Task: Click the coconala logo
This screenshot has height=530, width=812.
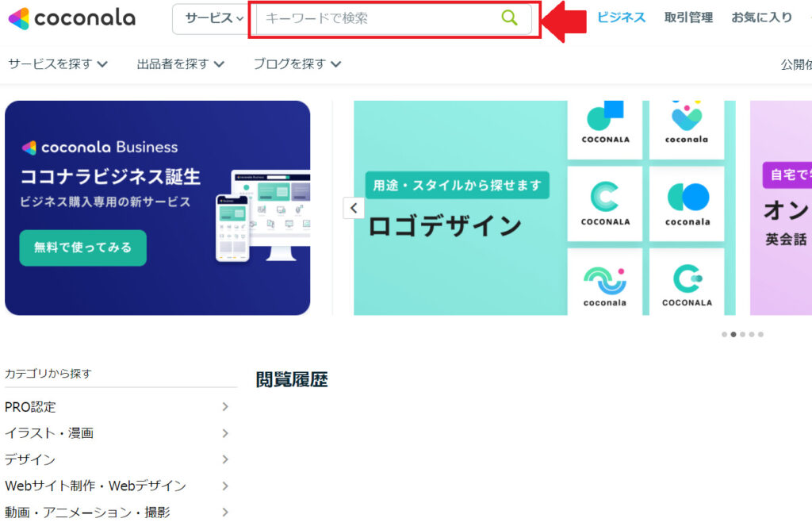Action: [x=72, y=19]
